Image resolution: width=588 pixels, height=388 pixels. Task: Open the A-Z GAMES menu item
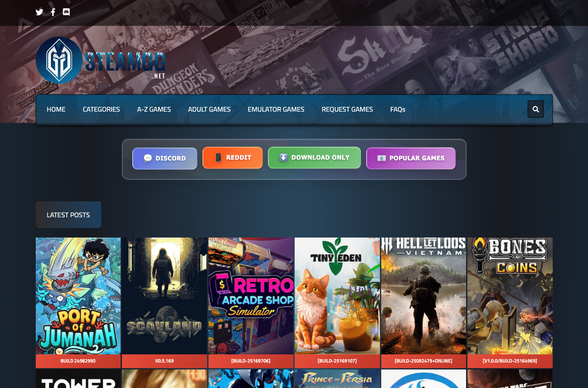(154, 110)
